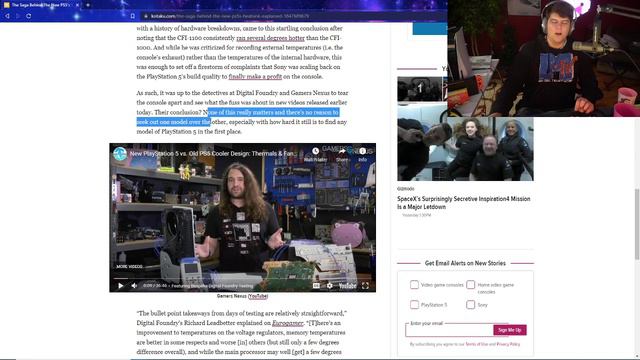Toggle captions on the YouTube player

[x=316, y=286]
